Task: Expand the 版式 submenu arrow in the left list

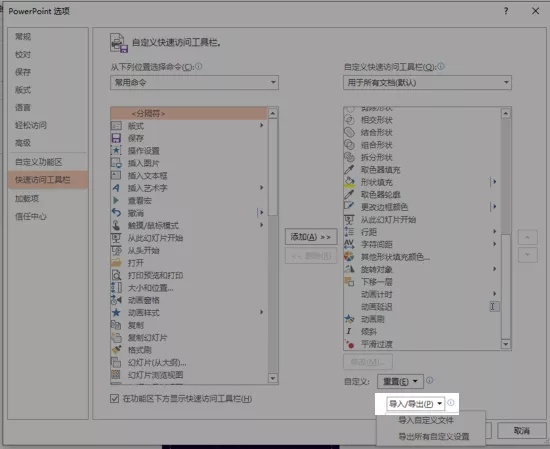Action: [261, 125]
